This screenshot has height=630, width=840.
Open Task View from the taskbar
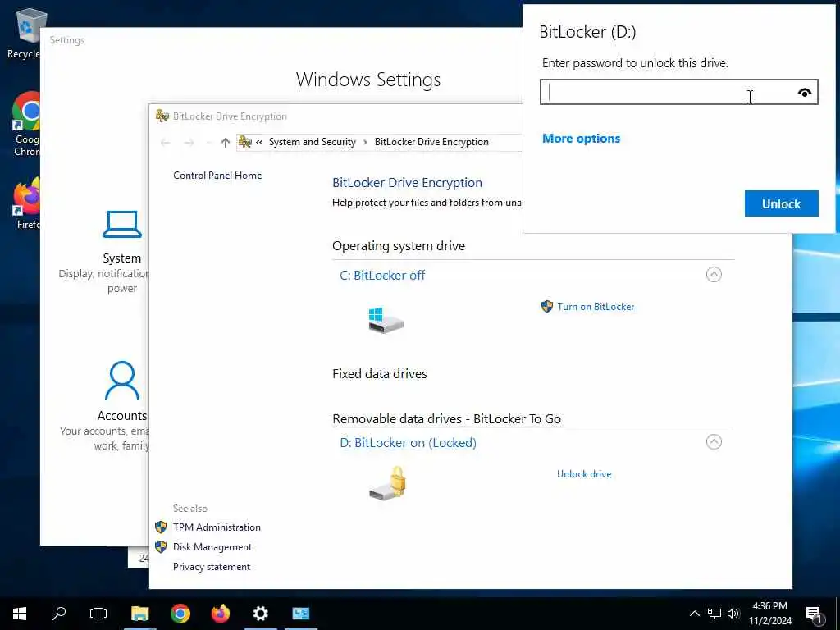[98, 614]
